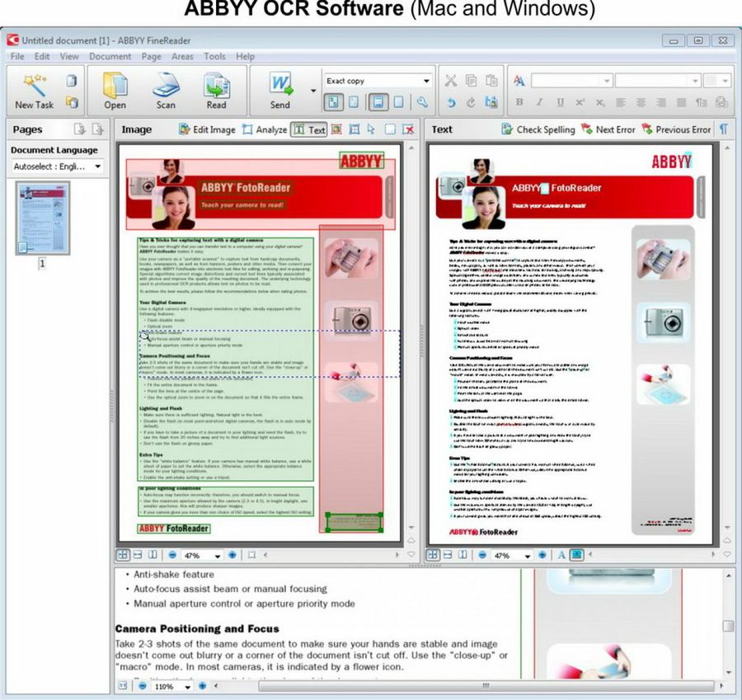Click the Open folder icon
This screenshot has height=700, width=742.
coord(115,86)
